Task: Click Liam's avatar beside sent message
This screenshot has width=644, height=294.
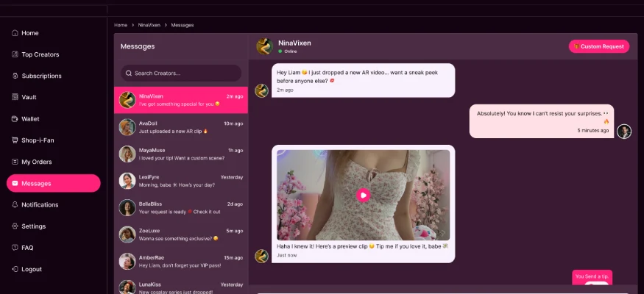Action: pos(624,132)
